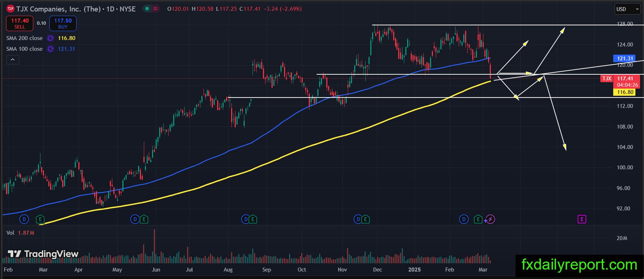
Task: Click the Aug label on time axis
Action: pyautogui.click(x=228, y=270)
